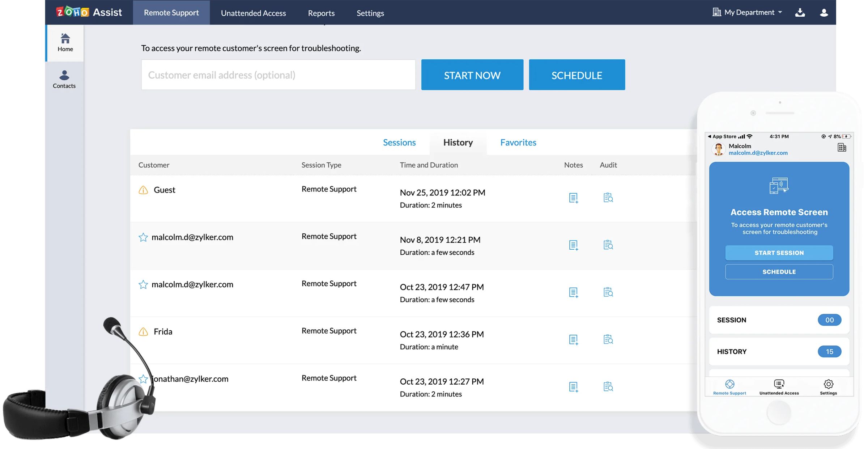
Task: Open the user profile icon top right
Action: coord(824,12)
